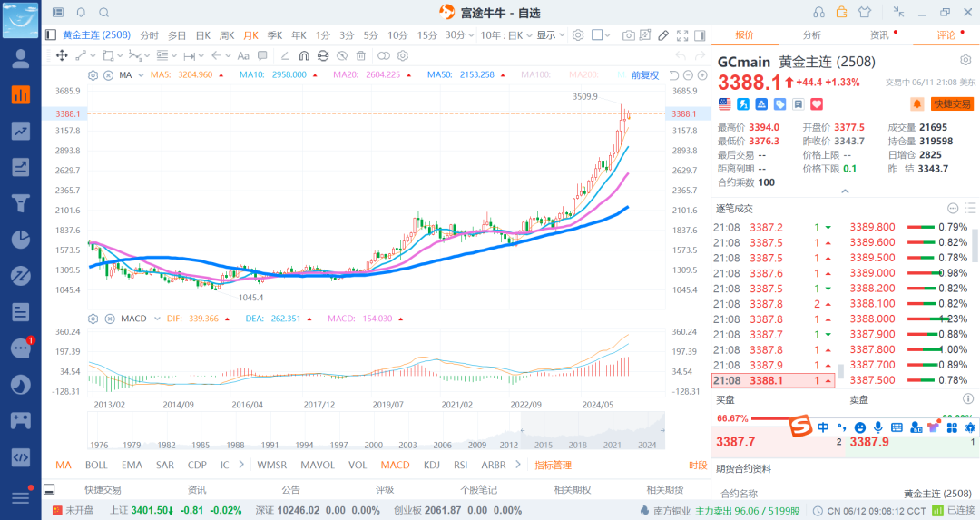Open the search magnifier in title bar
Image resolution: width=980 pixels, height=520 pixels.
(103, 13)
